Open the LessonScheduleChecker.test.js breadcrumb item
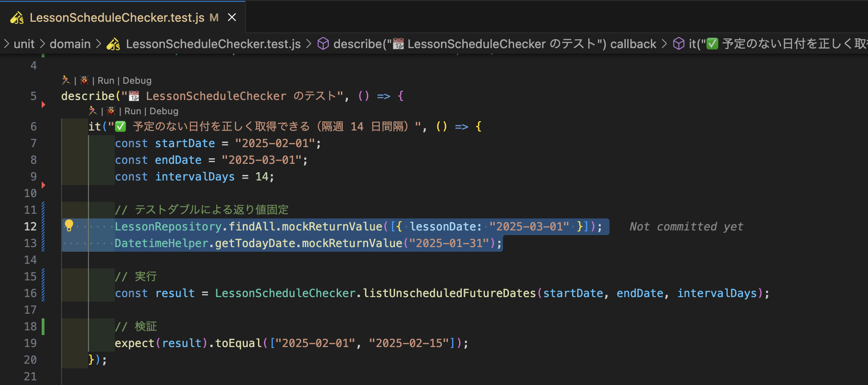 [213, 44]
